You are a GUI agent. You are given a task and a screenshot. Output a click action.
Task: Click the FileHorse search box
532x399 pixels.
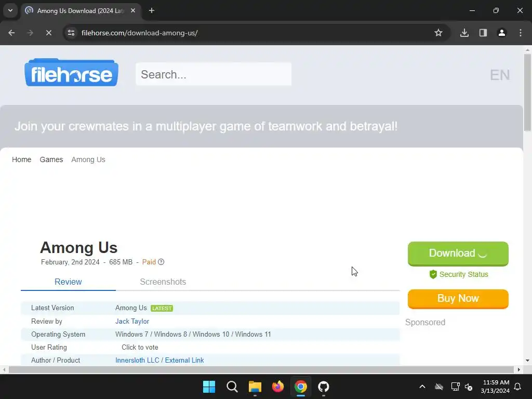214,74
